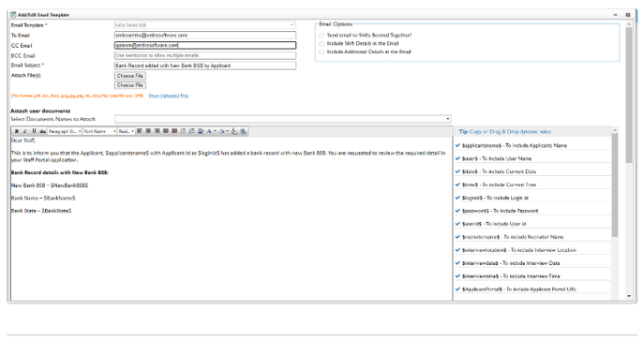The width and height of the screenshot is (644, 341).
Task: Maximize the Add/Edit Email Template window
Action: 628,15
